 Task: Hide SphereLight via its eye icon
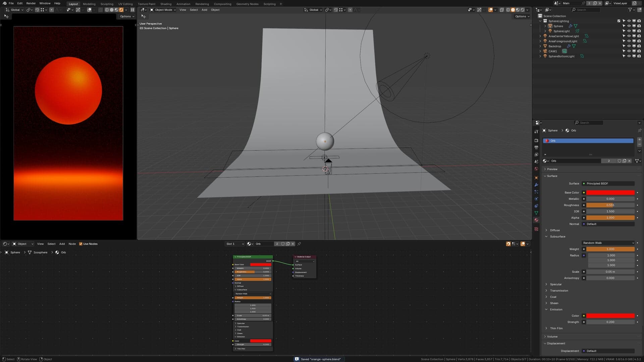pyautogui.click(x=629, y=31)
